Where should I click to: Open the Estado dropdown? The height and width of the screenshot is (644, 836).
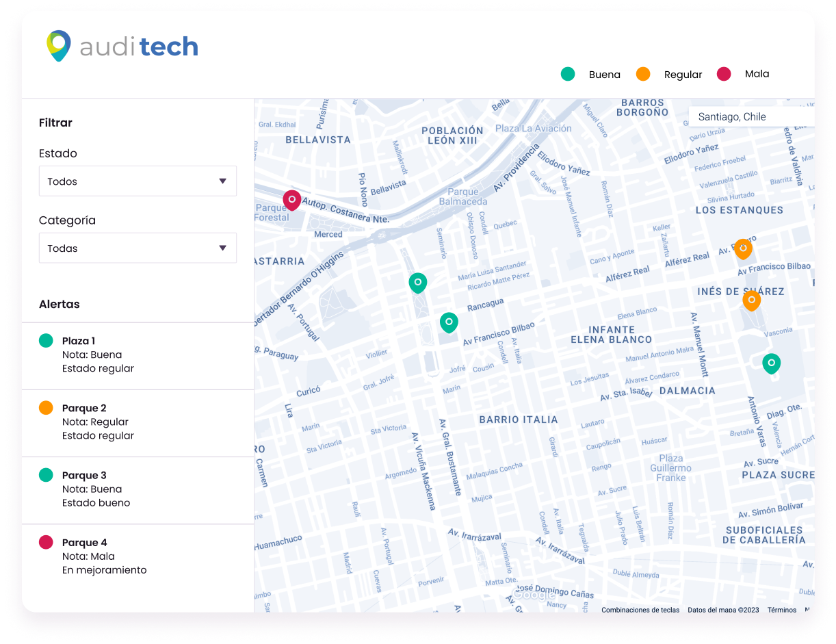[x=138, y=181]
